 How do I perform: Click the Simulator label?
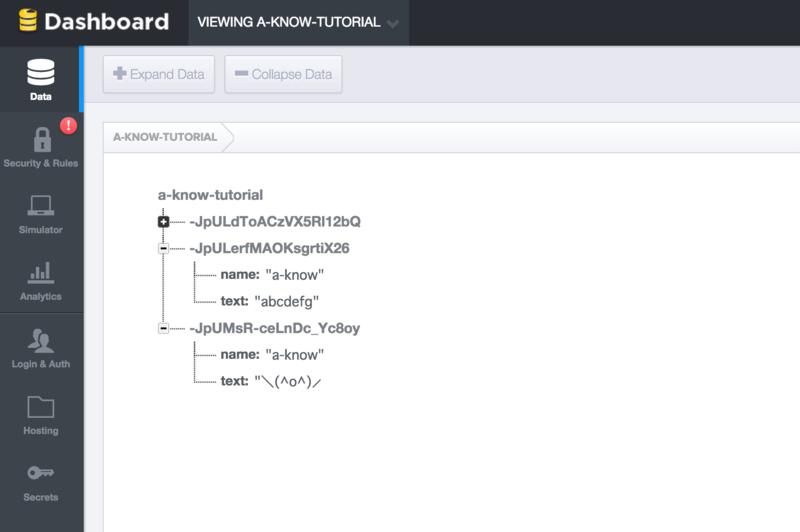click(41, 230)
